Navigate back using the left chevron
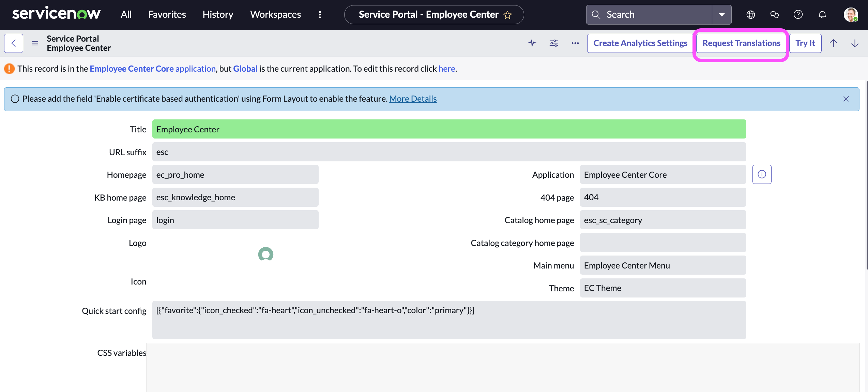868x392 pixels. [x=13, y=43]
